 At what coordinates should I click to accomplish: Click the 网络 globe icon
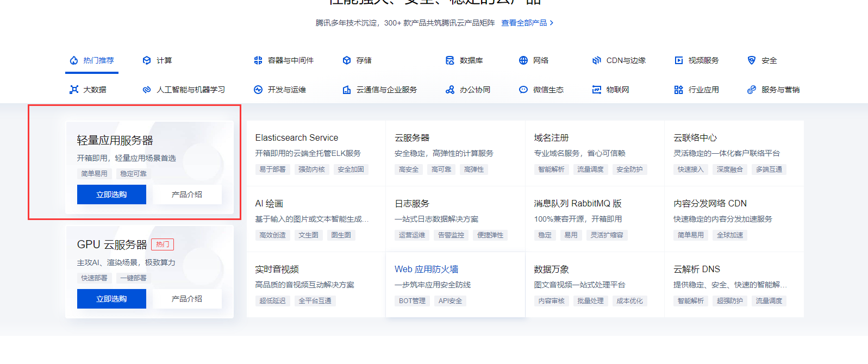click(523, 60)
